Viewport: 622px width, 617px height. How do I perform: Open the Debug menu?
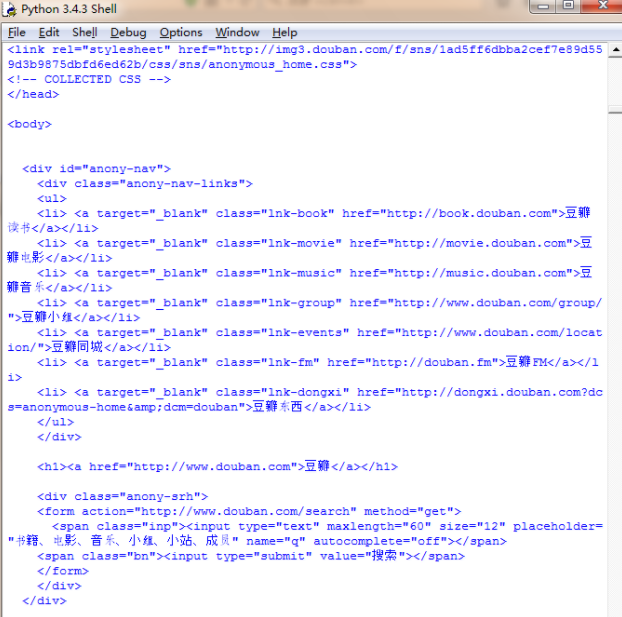(x=128, y=33)
